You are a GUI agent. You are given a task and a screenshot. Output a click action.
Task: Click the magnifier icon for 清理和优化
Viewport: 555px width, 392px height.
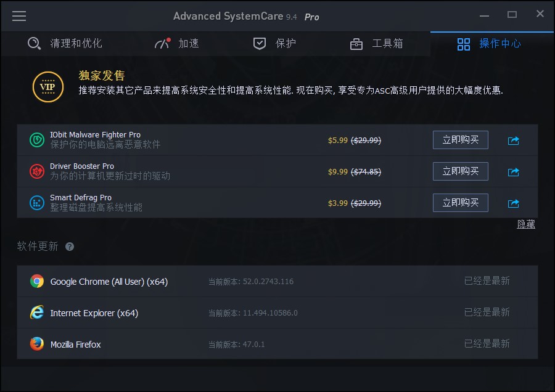[34, 44]
